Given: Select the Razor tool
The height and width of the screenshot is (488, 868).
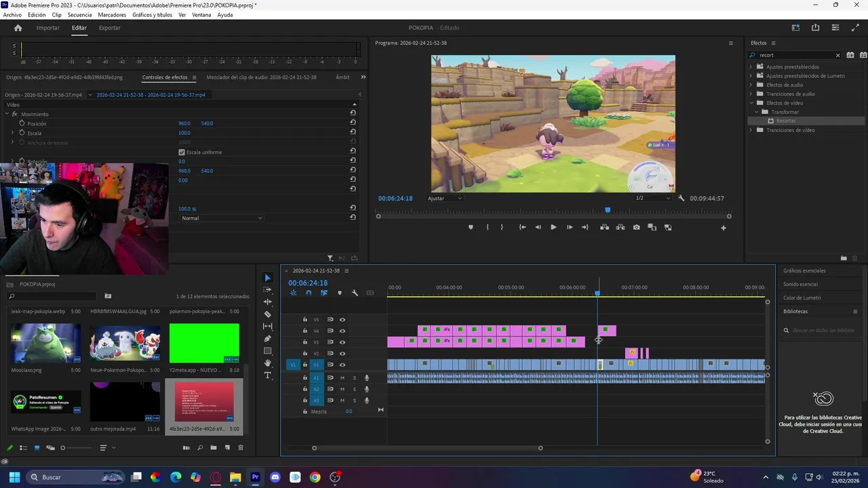Looking at the screenshot, I should pyautogui.click(x=267, y=314).
